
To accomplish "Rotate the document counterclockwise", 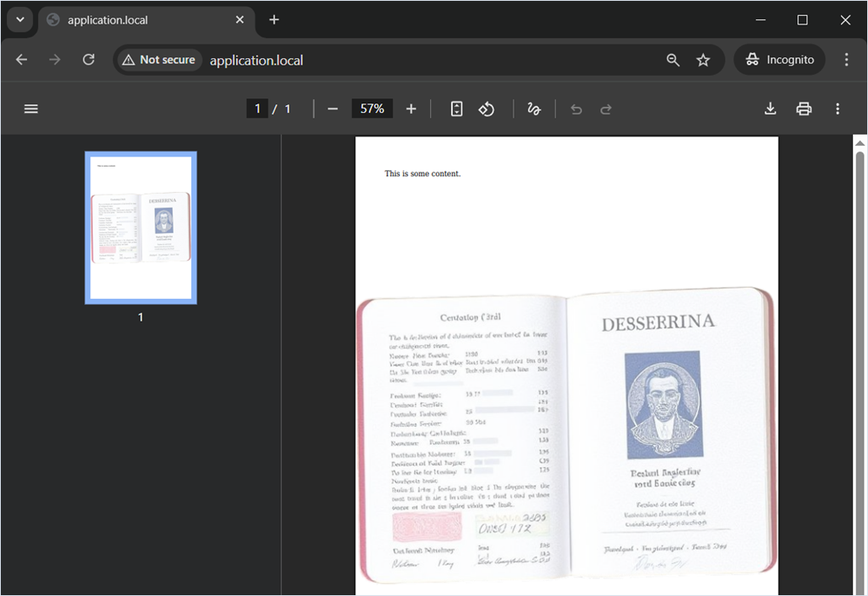I will point(487,109).
